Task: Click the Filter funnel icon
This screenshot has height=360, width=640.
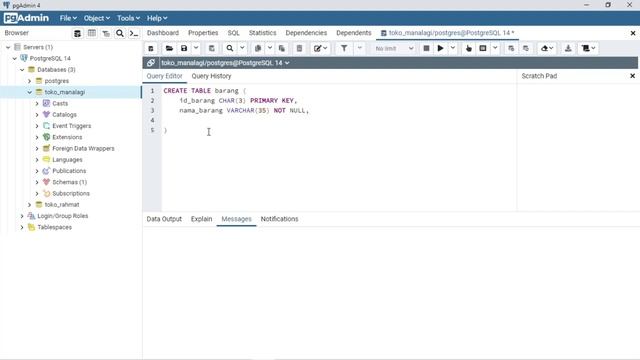Action: (x=344, y=48)
